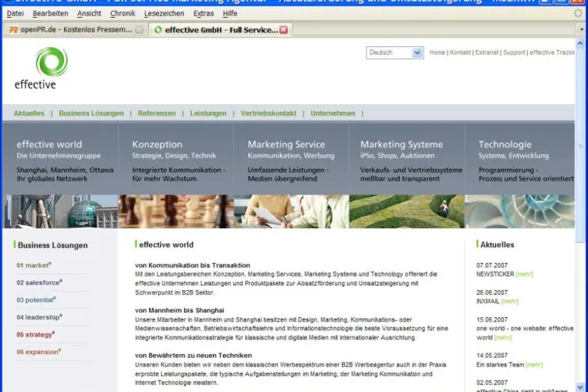Open the Kontakt link
The width and height of the screenshot is (588, 392).
460,52
